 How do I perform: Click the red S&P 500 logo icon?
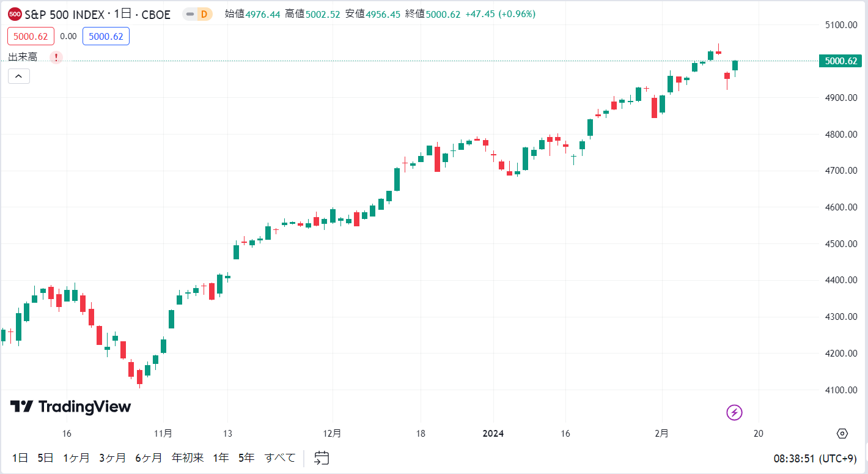(15, 14)
